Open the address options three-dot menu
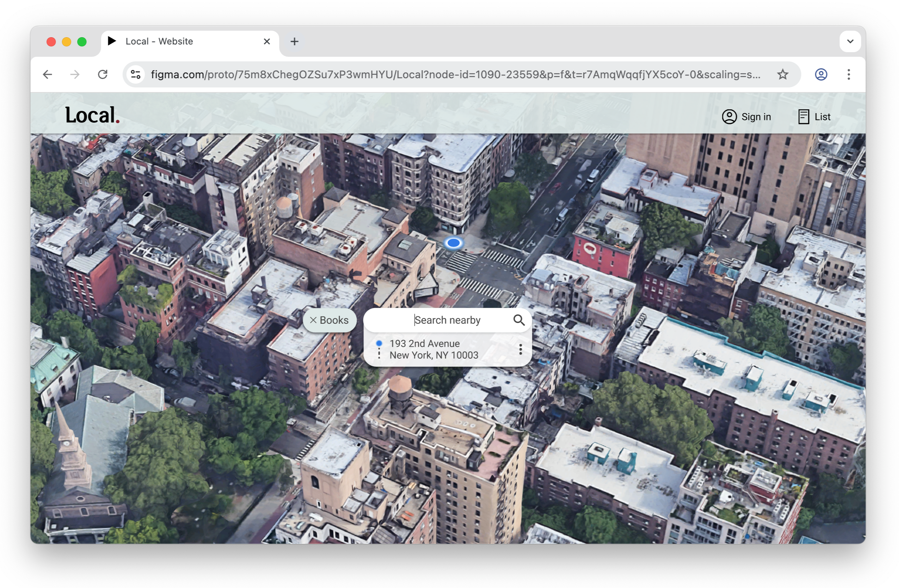899x588 pixels. pyautogui.click(x=520, y=349)
